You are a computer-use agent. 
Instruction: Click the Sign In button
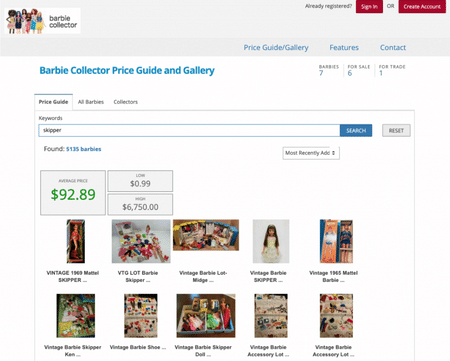(x=369, y=6)
